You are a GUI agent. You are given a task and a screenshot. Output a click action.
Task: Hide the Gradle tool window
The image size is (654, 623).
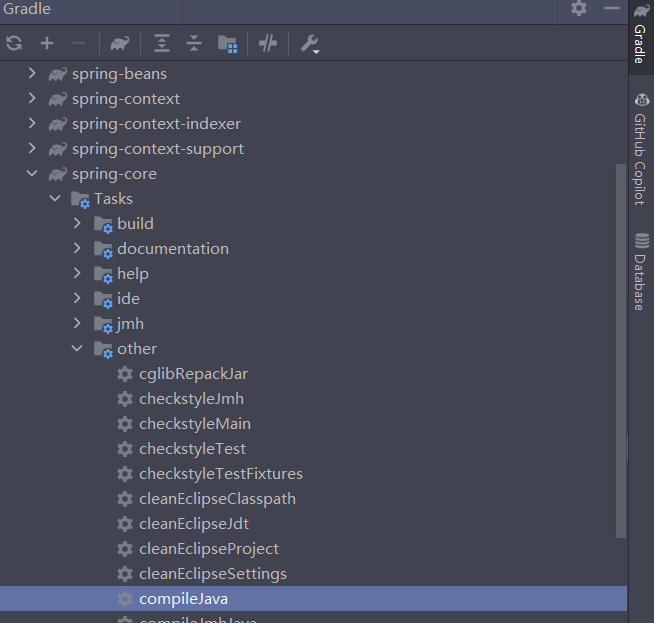coord(612,8)
